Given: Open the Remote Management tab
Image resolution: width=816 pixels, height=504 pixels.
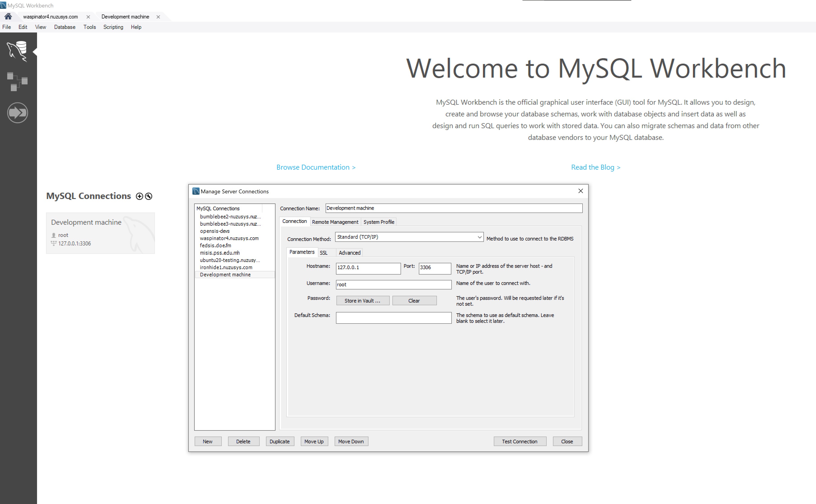Looking at the screenshot, I should 335,222.
